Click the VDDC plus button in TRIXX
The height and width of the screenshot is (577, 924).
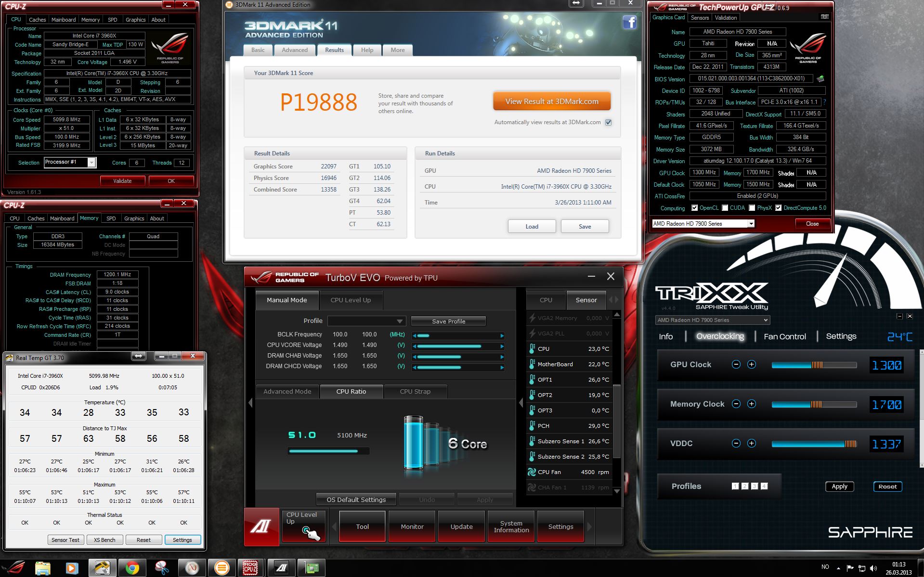pos(751,443)
